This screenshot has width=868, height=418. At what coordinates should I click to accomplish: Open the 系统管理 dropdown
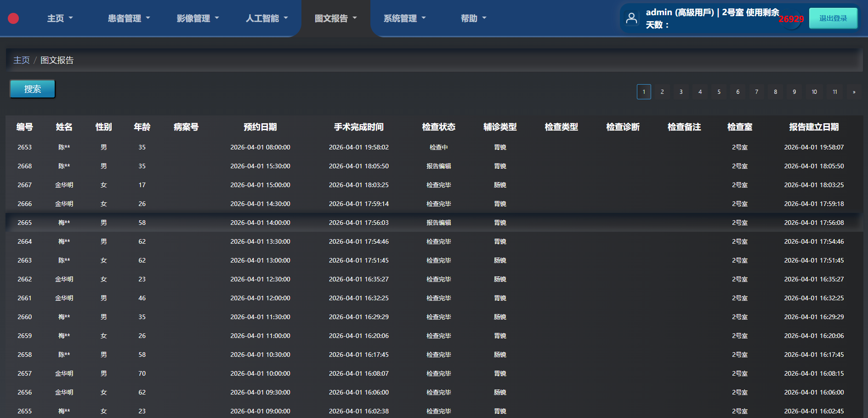(x=405, y=18)
